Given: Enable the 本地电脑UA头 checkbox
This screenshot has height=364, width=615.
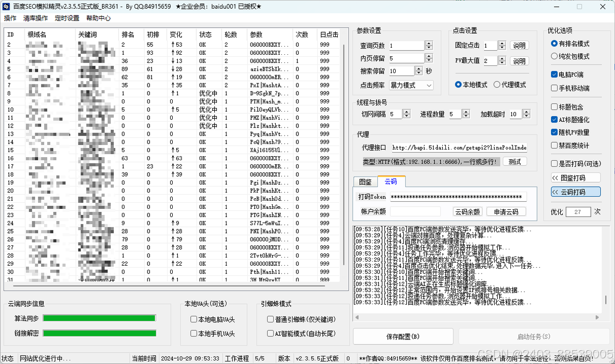Looking at the screenshot, I should tap(193, 320).
